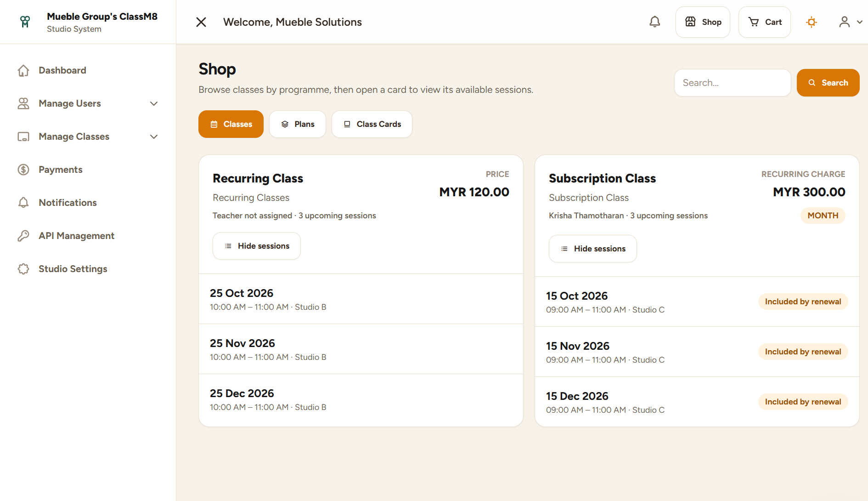Expand the Manage Users chevron

tap(154, 103)
